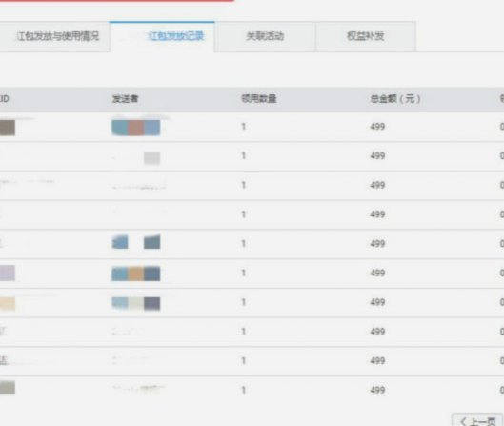Screen dimensions: 504x426
Task: Click quantity 1 in the beige ID row
Action: [x=244, y=302]
